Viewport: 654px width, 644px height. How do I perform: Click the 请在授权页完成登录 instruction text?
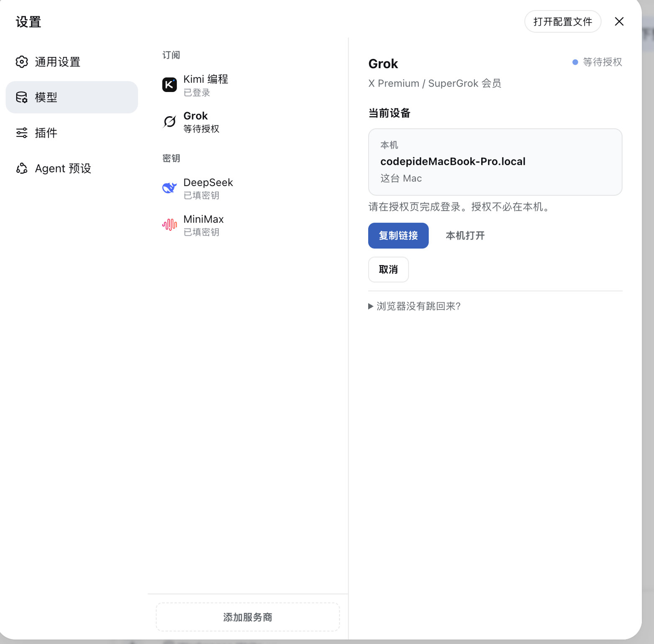[x=460, y=207]
